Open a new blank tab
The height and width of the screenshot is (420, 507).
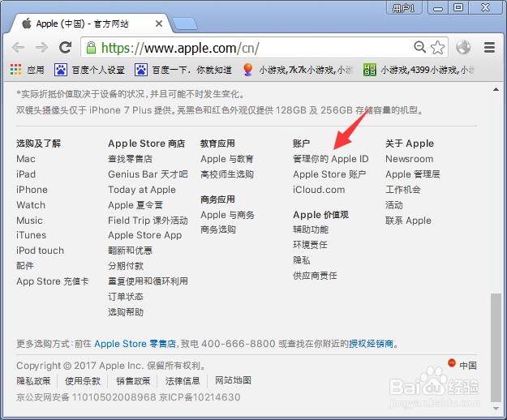point(184,24)
